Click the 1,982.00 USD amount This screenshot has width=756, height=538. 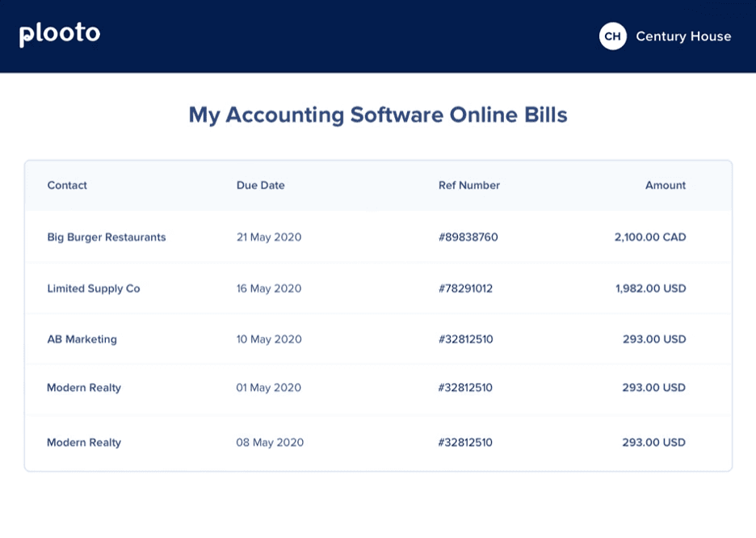650,288
